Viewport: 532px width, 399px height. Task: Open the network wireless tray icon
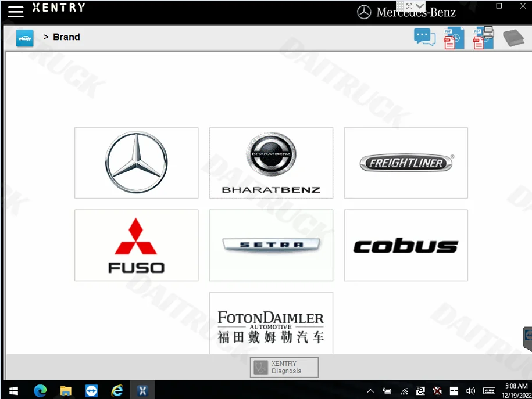404,391
